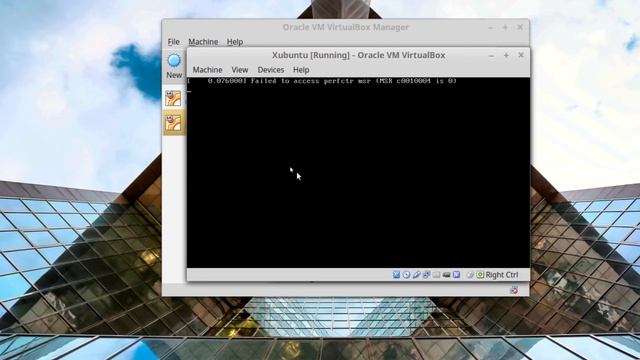Click inside the black VM console screen
The height and width of the screenshot is (360, 640).
click(358, 172)
